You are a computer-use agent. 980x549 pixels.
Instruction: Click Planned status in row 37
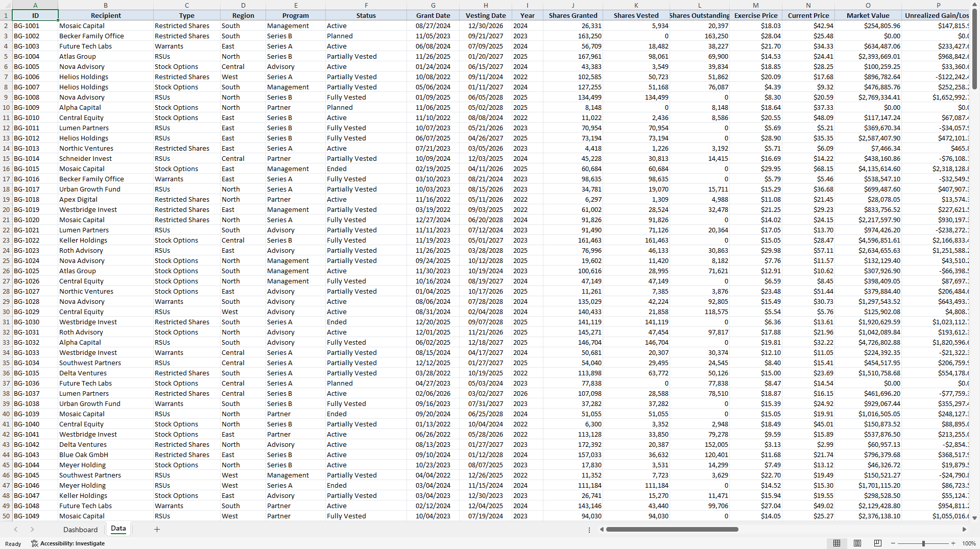[366, 383]
